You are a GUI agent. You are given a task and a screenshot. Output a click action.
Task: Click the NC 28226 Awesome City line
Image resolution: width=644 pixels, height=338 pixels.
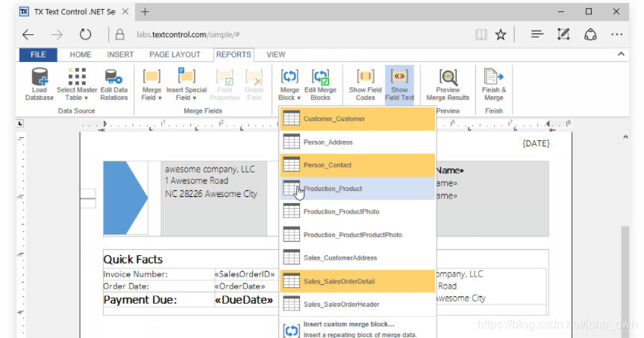pyautogui.click(x=211, y=194)
